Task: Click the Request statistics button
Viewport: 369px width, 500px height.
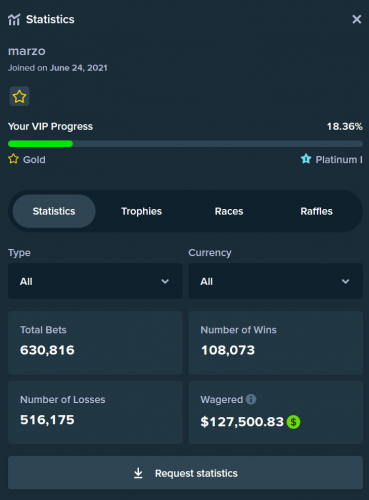Action: point(185,473)
